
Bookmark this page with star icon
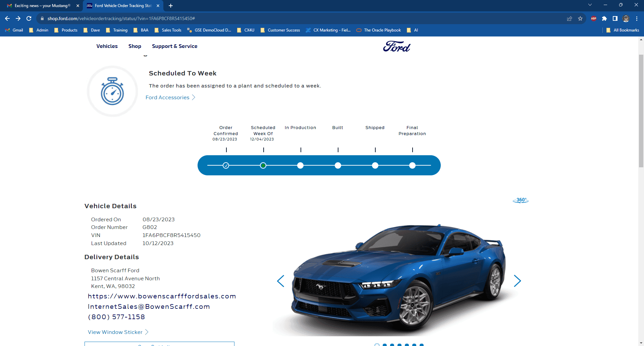[580, 18]
